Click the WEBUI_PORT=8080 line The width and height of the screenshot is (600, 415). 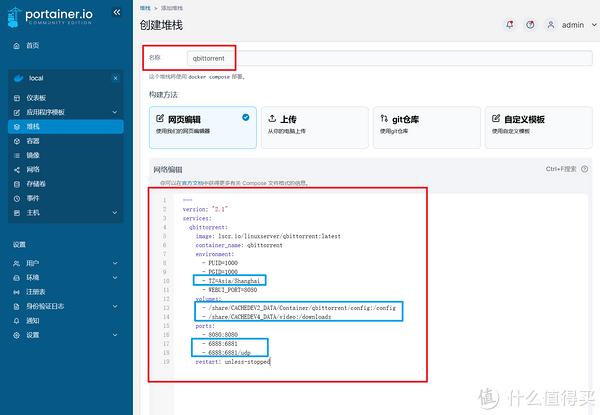click(230, 290)
